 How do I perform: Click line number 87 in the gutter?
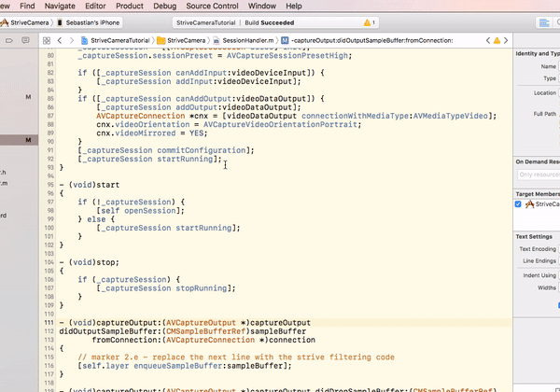pos(50,116)
